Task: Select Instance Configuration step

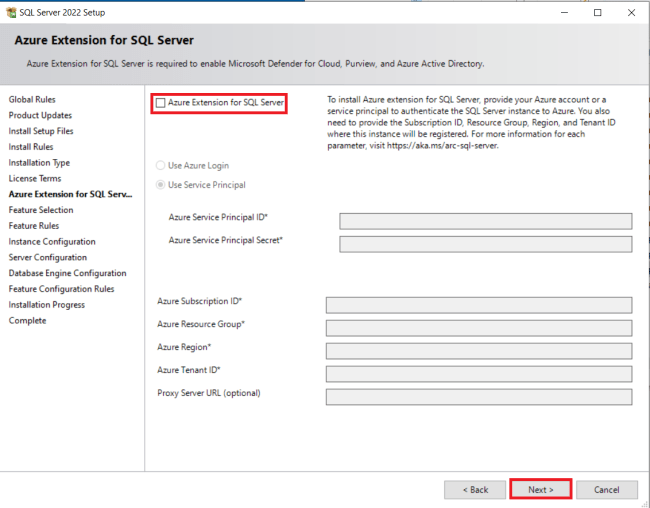Action: coord(52,242)
